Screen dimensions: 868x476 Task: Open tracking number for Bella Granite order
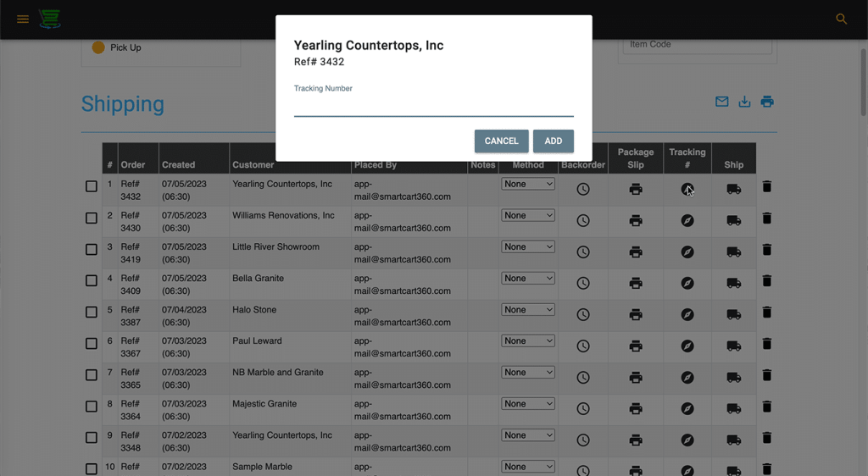coord(687,283)
